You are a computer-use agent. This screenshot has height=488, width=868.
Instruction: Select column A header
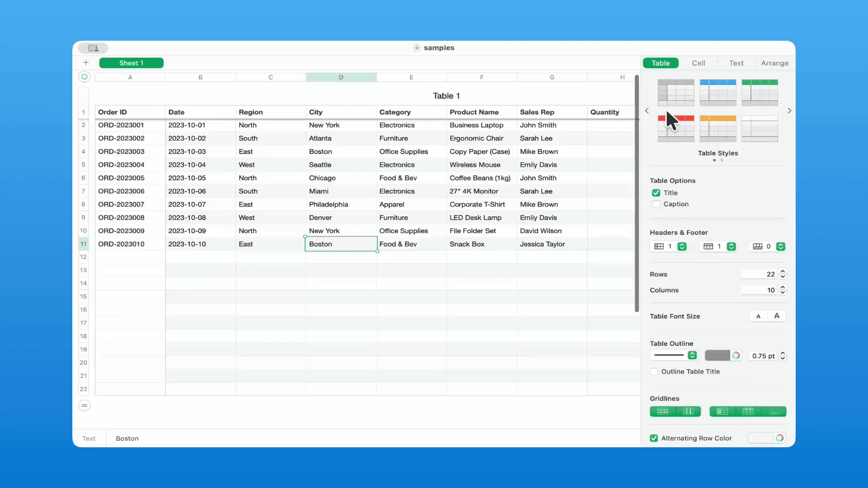tap(130, 77)
